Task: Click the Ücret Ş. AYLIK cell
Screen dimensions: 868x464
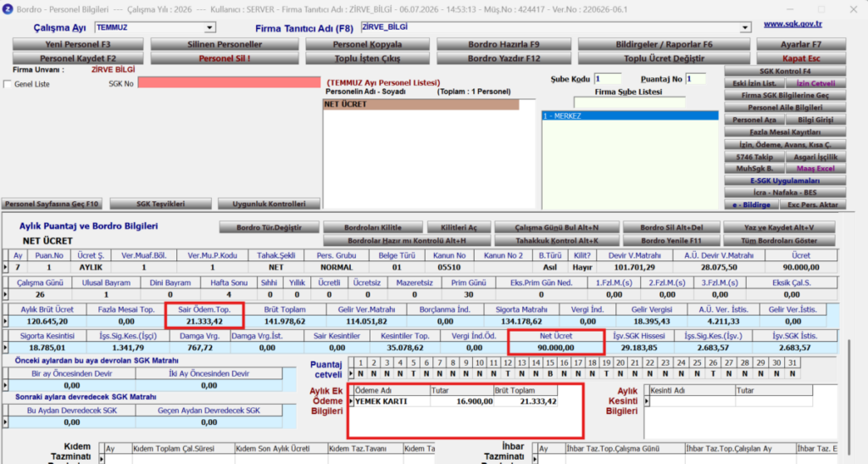Action: pyautogui.click(x=90, y=267)
